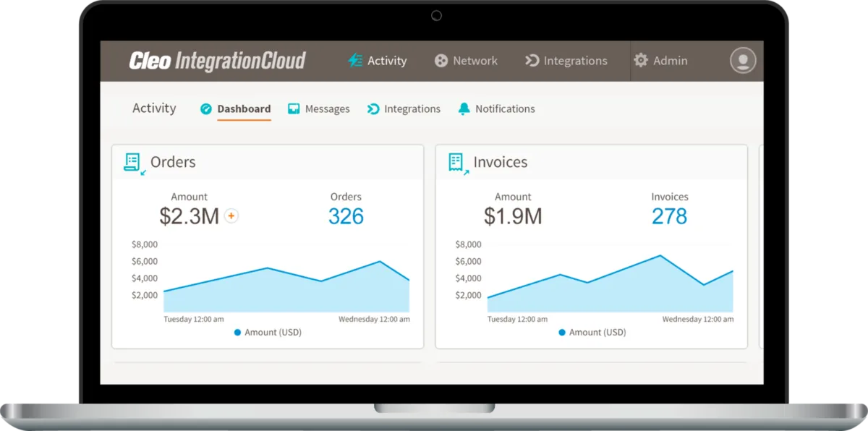Click the Network globe icon

[x=441, y=61]
